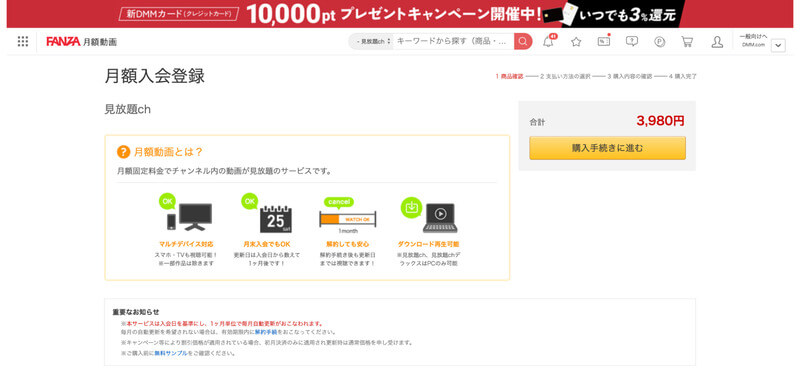This screenshot has width=800, height=377.
Task: Click the calendar 25 illustration
Action: tap(267, 213)
